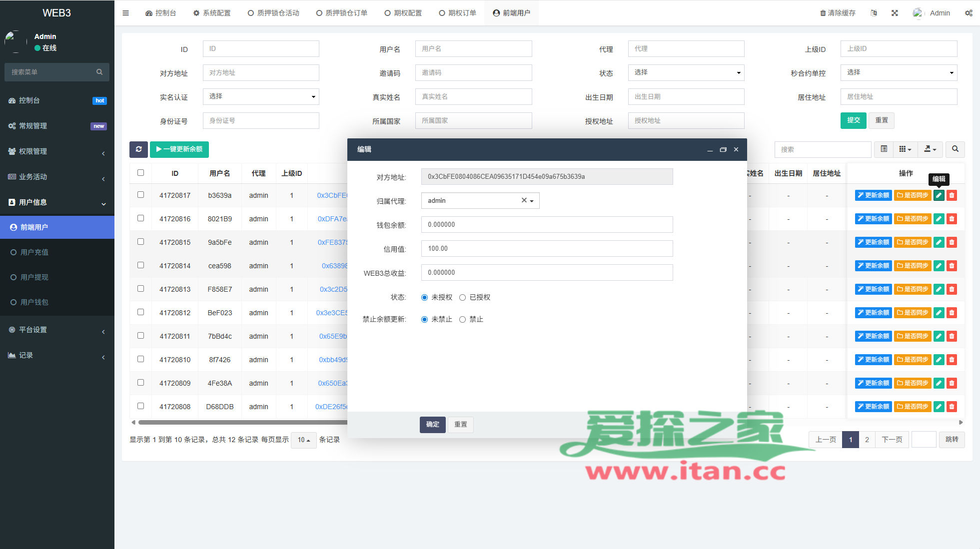The image size is (980, 549).
Task: Toggle the hamburger sidebar menu icon
Action: tap(125, 13)
